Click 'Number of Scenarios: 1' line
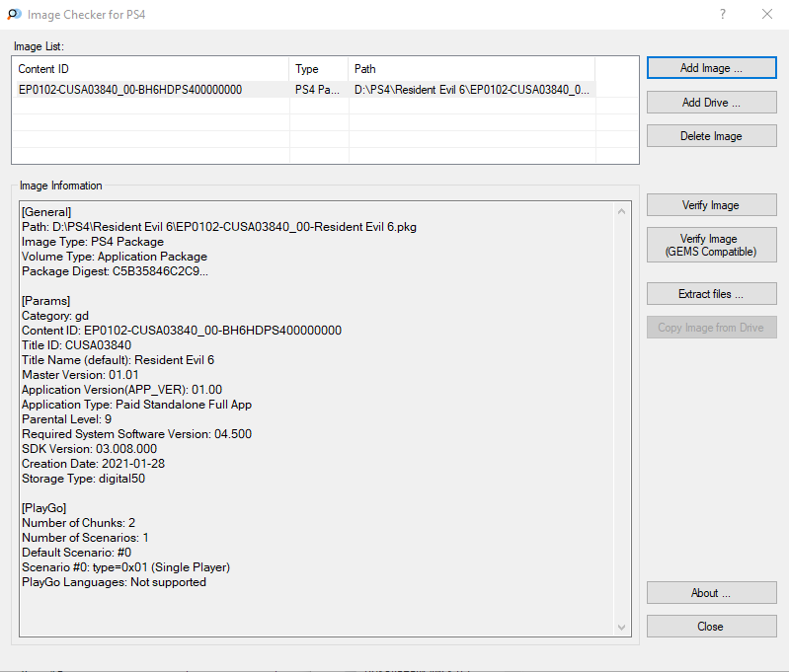Image resolution: width=789 pixels, height=672 pixels. (85, 538)
